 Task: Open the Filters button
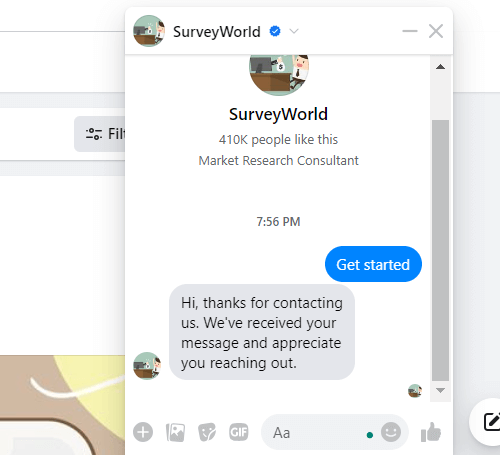pyautogui.click(x=100, y=134)
